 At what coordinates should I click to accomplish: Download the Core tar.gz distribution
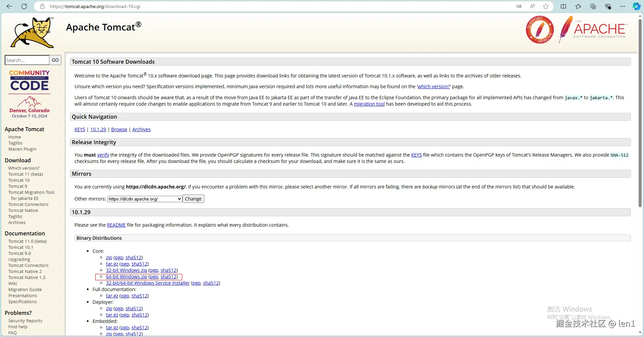click(x=112, y=264)
